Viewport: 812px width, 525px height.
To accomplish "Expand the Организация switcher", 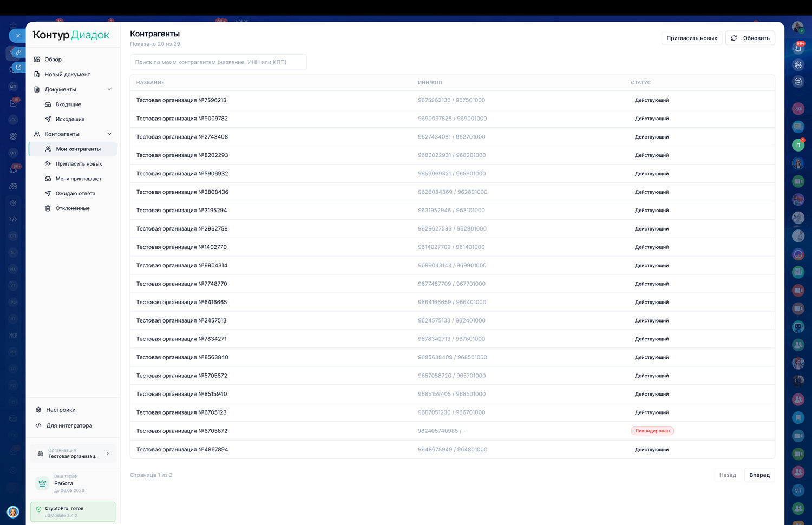I will click(x=73, y=454).
